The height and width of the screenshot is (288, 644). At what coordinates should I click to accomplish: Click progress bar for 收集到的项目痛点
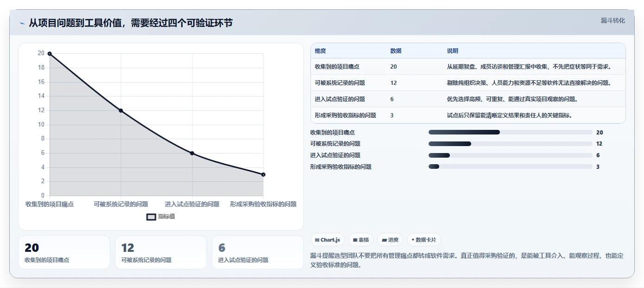click(x=511, y=132)
